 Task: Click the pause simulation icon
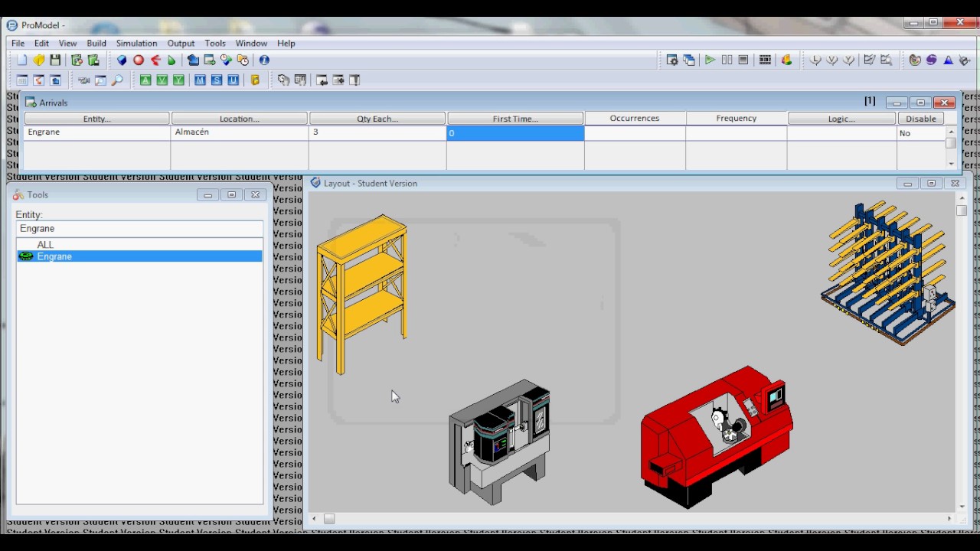(727, 60)
